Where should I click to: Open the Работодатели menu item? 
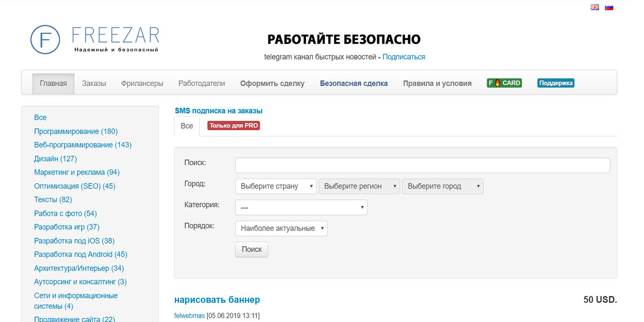pyautogui.click(x=202, y=84)
